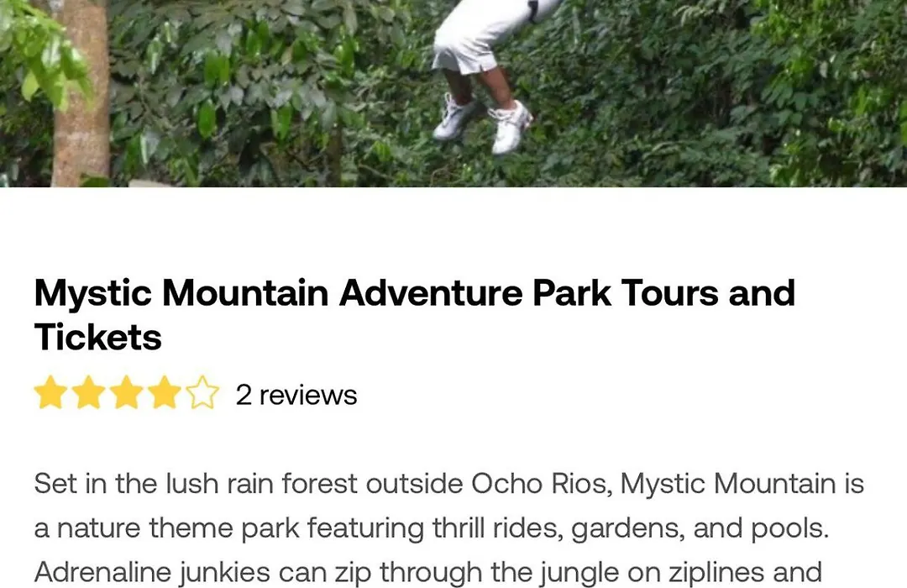Click the first yellow rating star
Image resolution: width=907 pixels, height=588 pixels.
[51, 393]
